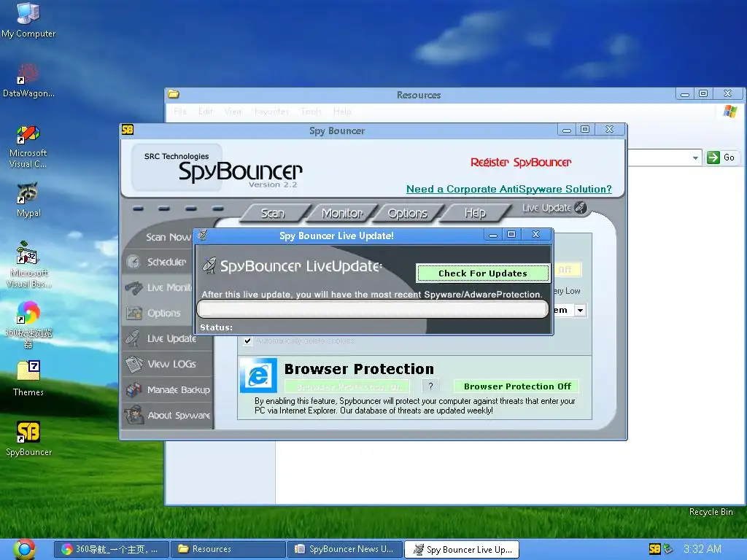Click the Manage Backup icon

pos(134,390)
